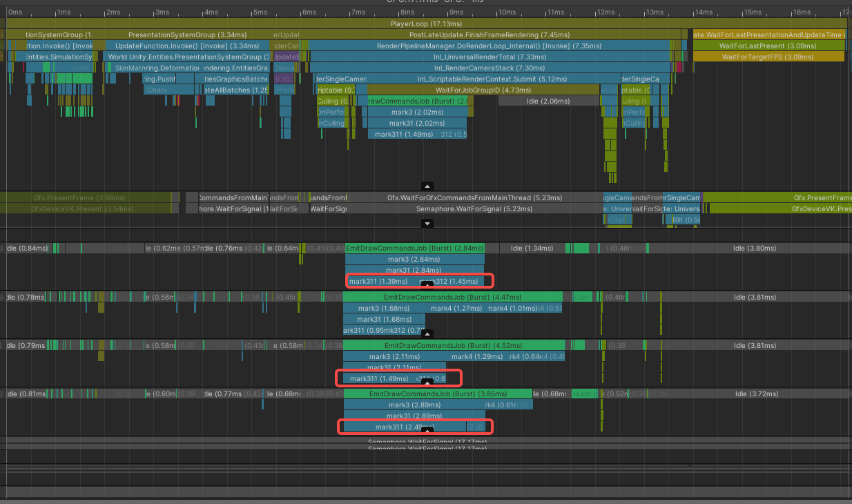Select WaitForLastPresent (3.09ms) sample
The height and width of the screenshot is (504, 852).
tap(768, 46)
